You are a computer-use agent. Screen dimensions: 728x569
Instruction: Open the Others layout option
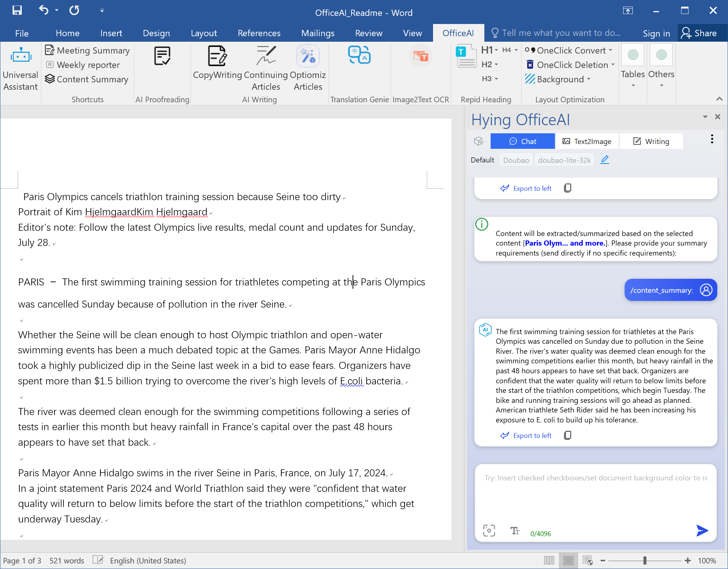pos(661,66)
